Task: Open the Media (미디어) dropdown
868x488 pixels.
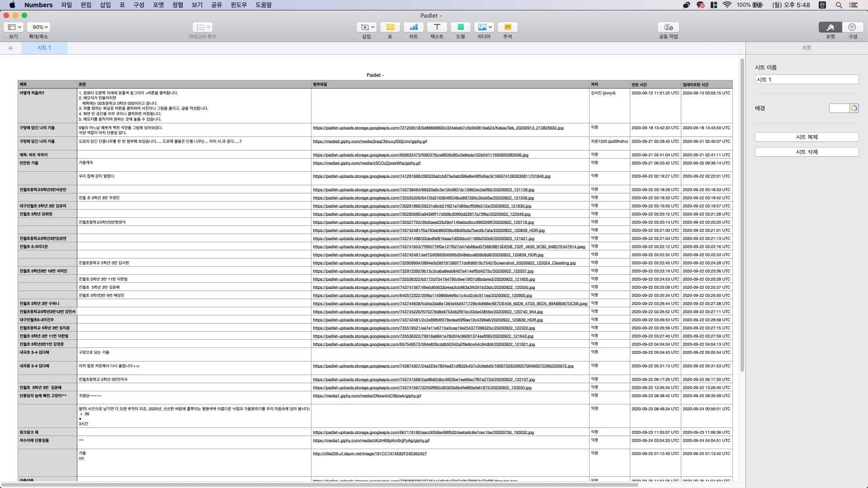Action: pos(484,28)
